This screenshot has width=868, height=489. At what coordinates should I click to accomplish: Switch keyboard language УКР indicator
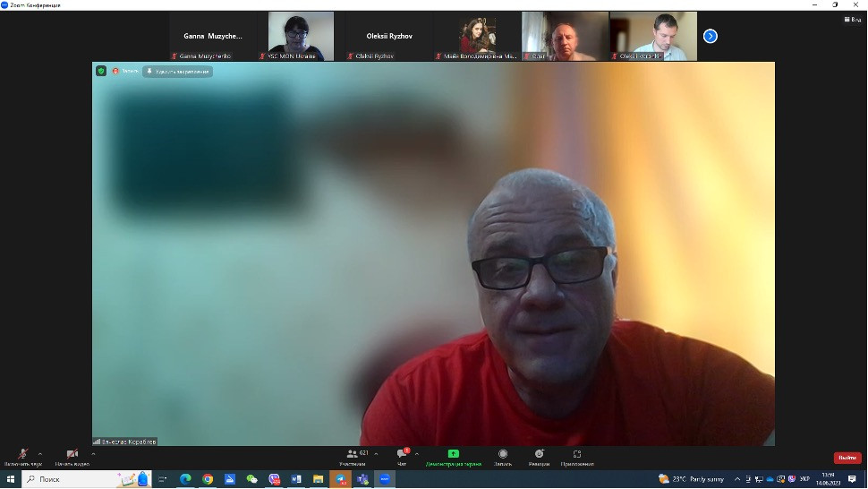pos(804,479)
